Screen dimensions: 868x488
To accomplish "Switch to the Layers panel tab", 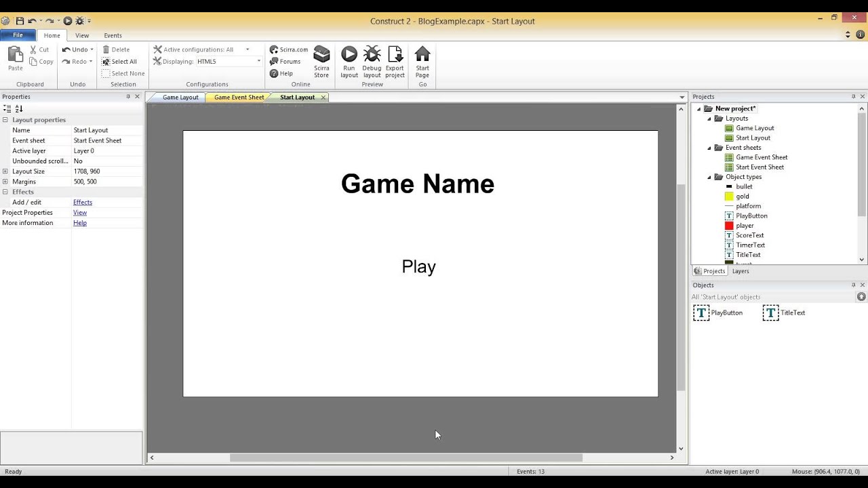I will (741, 271).
